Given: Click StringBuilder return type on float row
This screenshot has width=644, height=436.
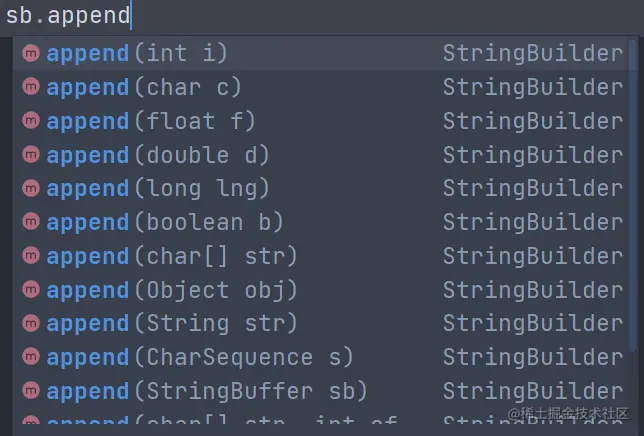Looking at the screenshot, I should coord(532,122).
